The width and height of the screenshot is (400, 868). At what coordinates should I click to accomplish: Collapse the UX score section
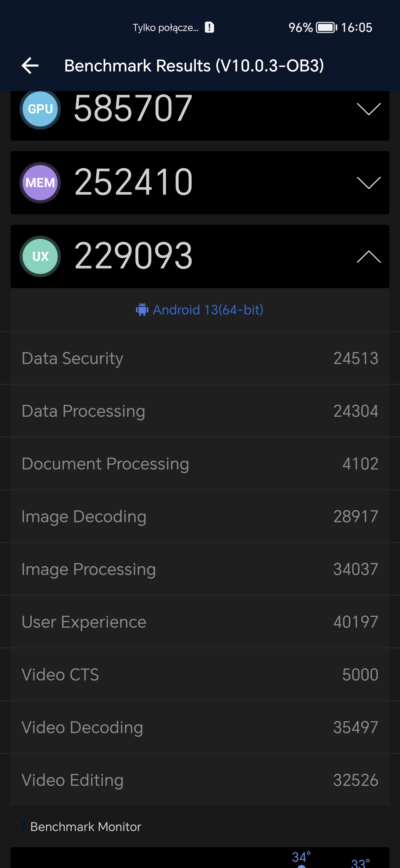point(369,256)
